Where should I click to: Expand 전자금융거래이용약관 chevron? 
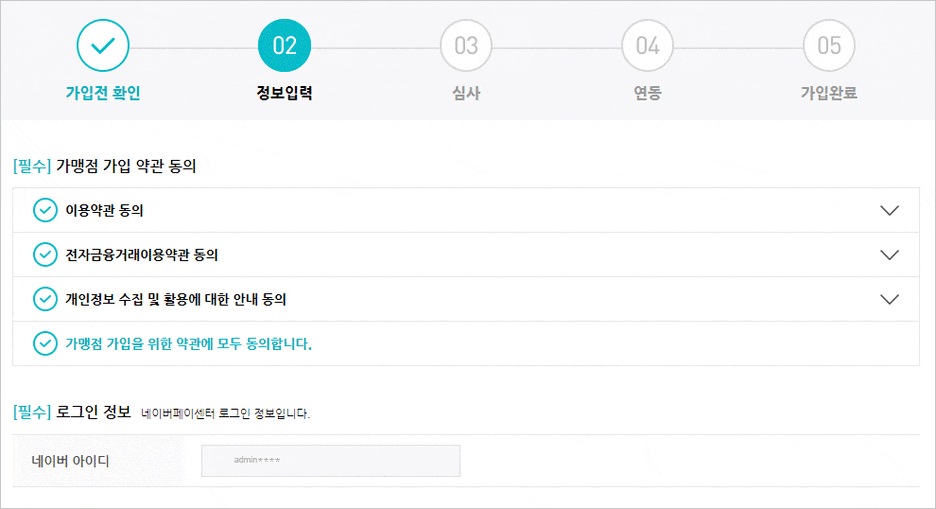click(x=889, y=255)
